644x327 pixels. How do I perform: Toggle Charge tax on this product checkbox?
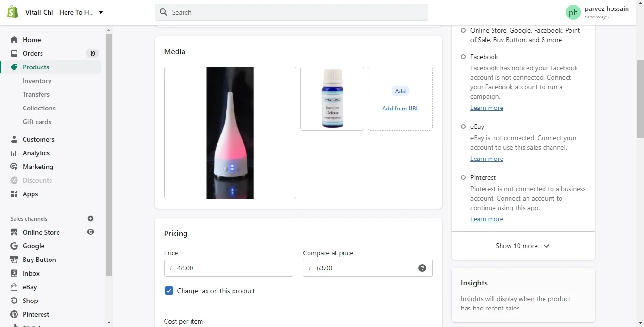point(169,291)
